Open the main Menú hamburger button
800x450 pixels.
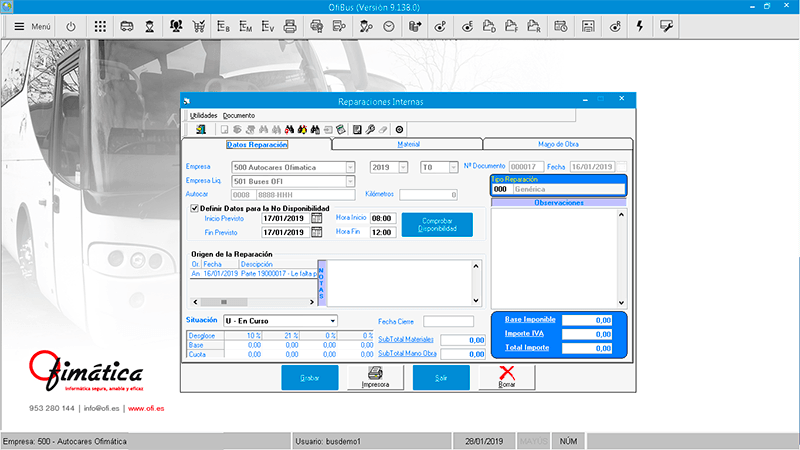32,25
